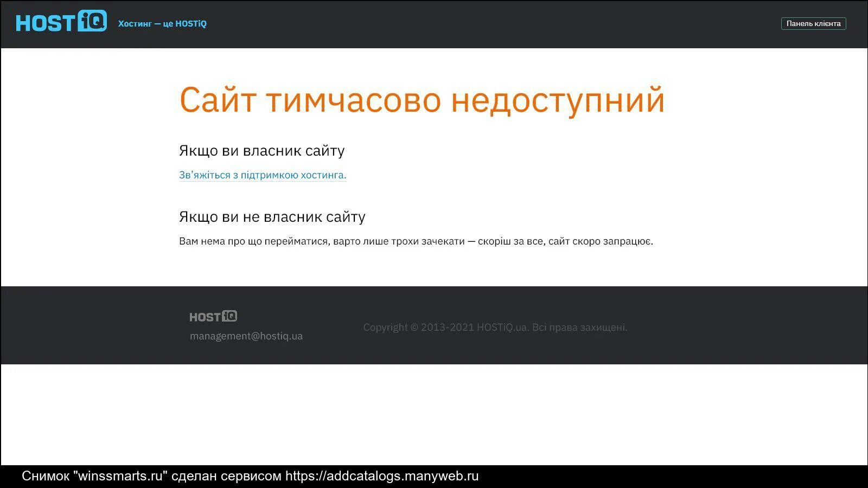Open the hosting support link 'Зв'яжіться з підтримкою хостинга'
Screen dimensions: 868x488
pyautogui.click(x=263, y=175)
